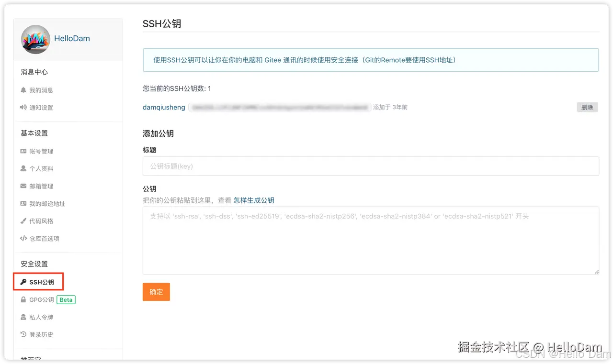Open the 怎样生成公钥 help link
Screen dimensions: 613x364
click(254, 200)
